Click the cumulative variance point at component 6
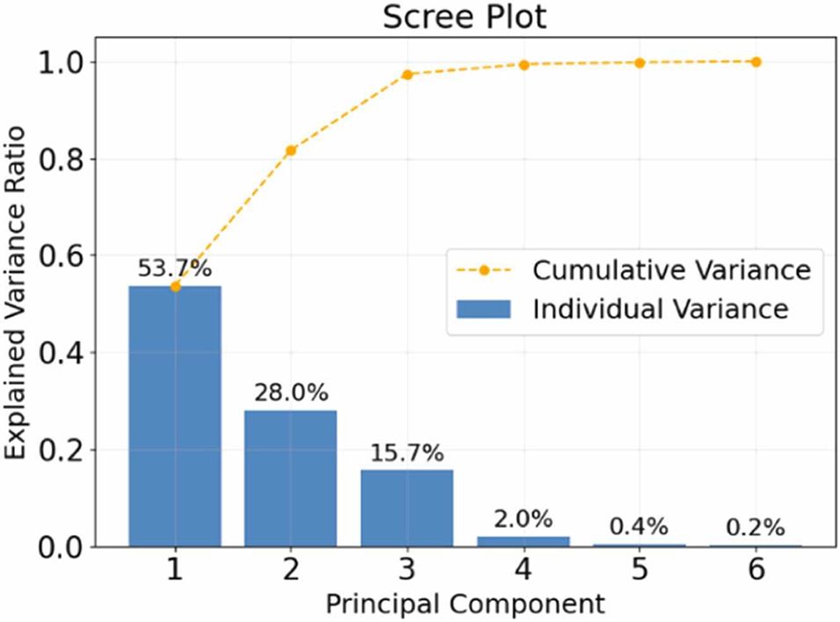This screenshot has width=840, height=622. coord(756,62)
